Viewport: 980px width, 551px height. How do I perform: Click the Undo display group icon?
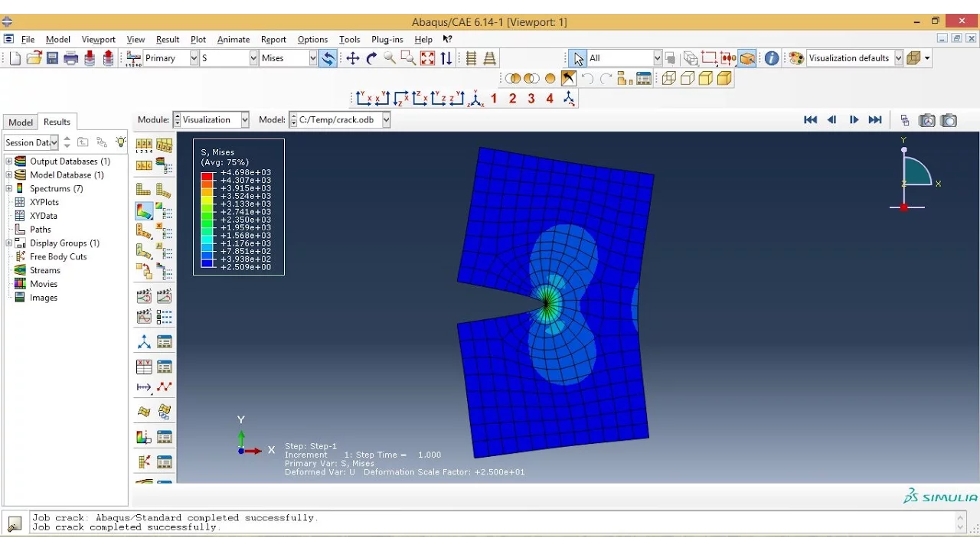tap(587, 79)
